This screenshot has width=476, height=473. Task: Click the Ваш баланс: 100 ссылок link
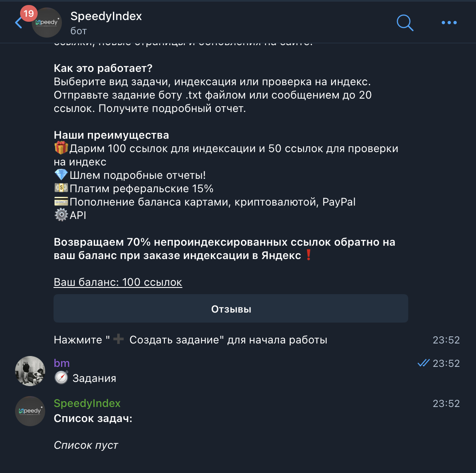(118, 282)
